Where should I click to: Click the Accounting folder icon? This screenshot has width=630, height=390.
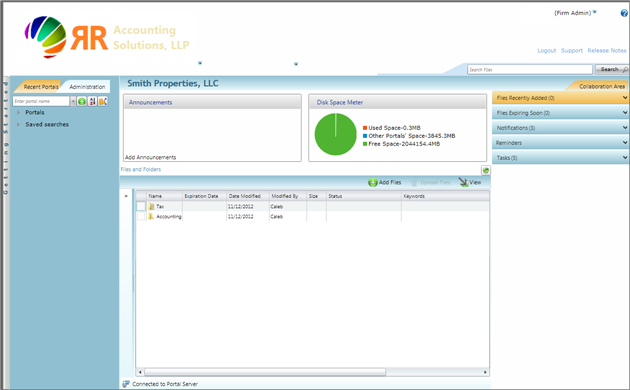[151, 216]
